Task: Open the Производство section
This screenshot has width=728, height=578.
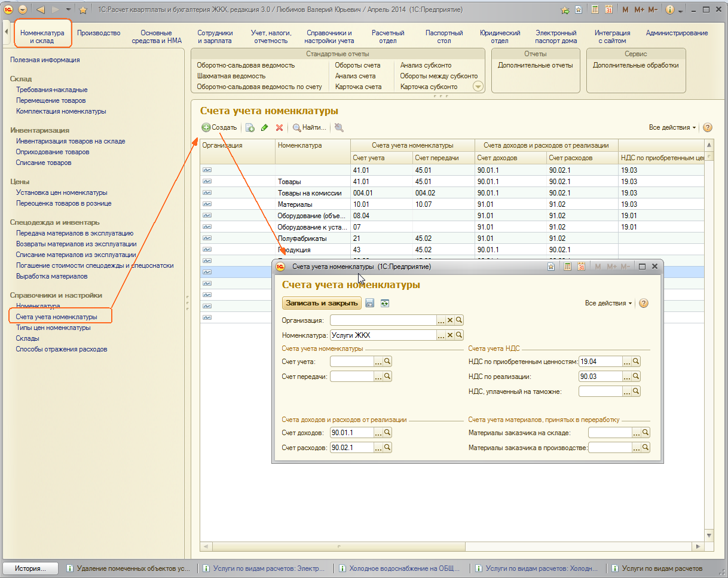Action: click(x=99, y=33)
